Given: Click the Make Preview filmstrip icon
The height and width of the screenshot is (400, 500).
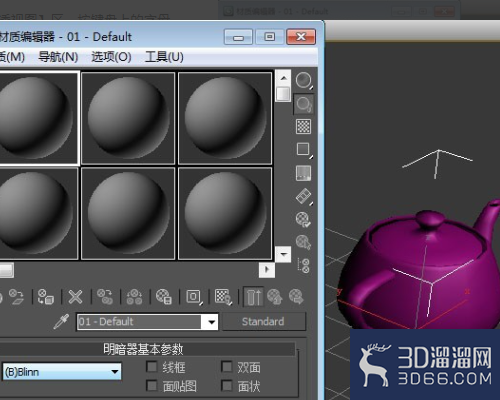Looking at the screenshot, I should [x=304, y=196].
